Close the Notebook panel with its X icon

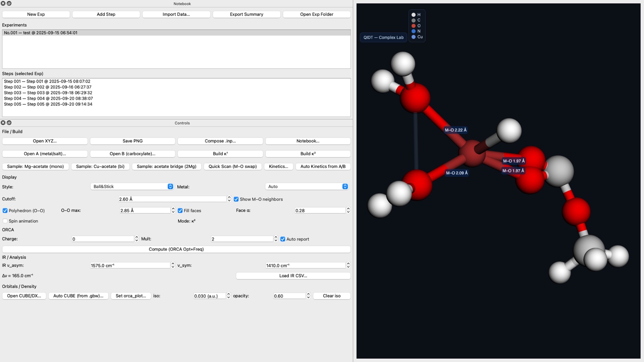pyautogui.click(x=3, y=3)
